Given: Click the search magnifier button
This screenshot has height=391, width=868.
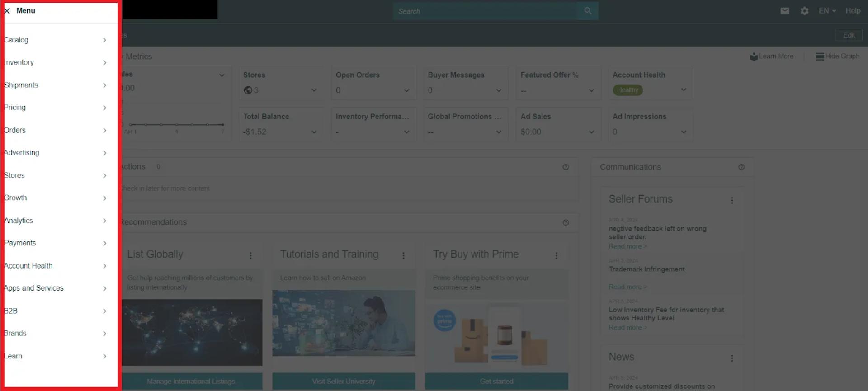Looking at the screenshot, I should (588, 11).
